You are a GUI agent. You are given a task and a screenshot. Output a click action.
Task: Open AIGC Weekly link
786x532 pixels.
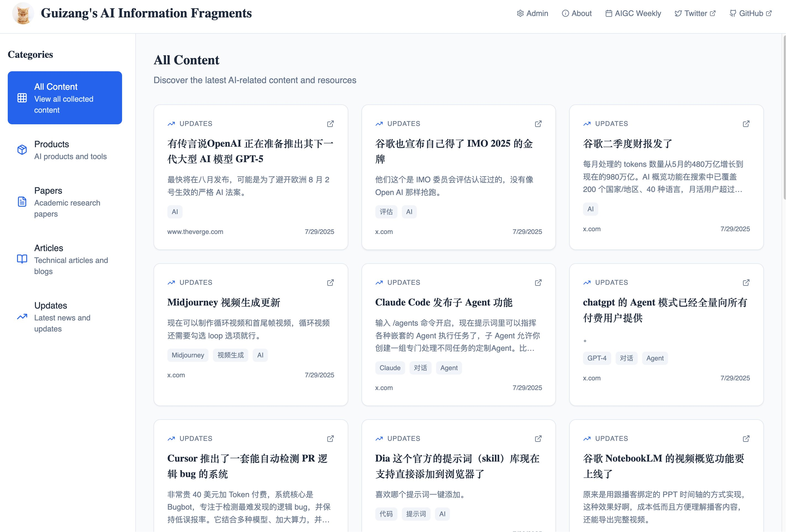click(633, 14)
